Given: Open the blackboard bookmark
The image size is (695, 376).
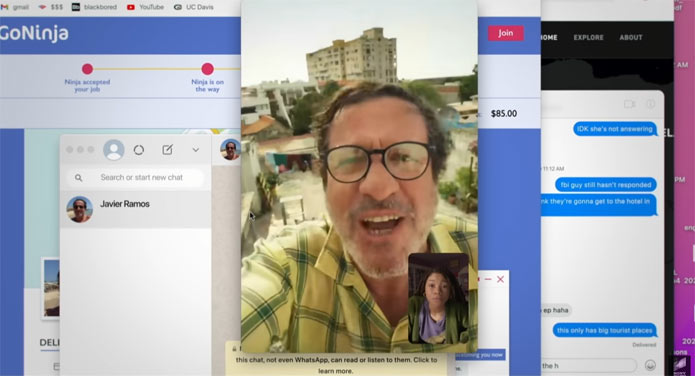Looking at the screenshot, I should point(94,7).
